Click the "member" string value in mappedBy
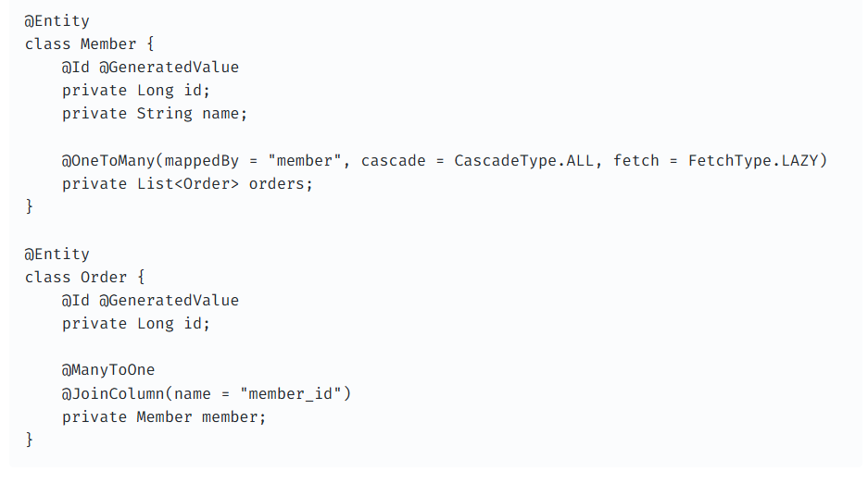Viewport: 868px width, 484px height. tap(305, 160)
